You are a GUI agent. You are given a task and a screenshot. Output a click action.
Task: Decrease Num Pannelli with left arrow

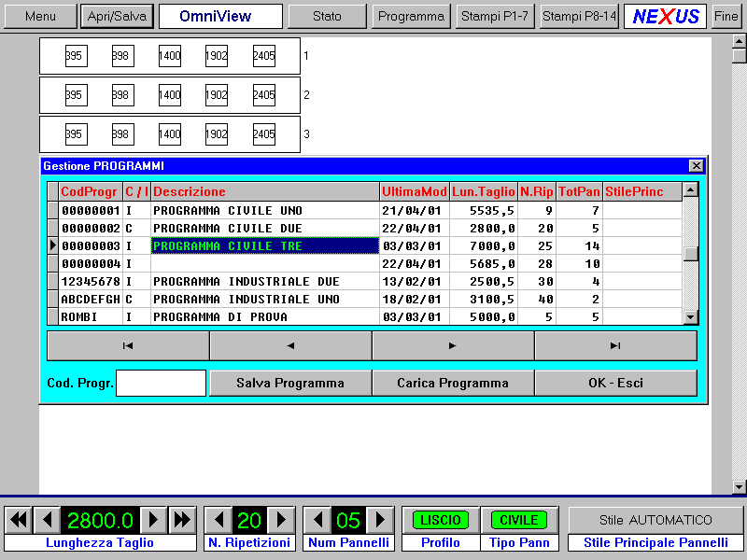click(x=318, y=520)
